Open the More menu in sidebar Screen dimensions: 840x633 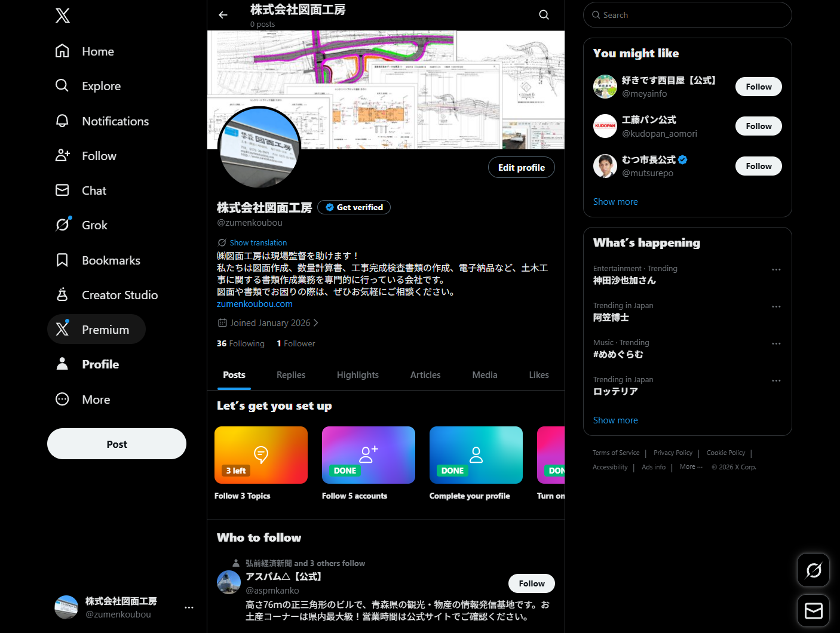(x=62, y=400)
